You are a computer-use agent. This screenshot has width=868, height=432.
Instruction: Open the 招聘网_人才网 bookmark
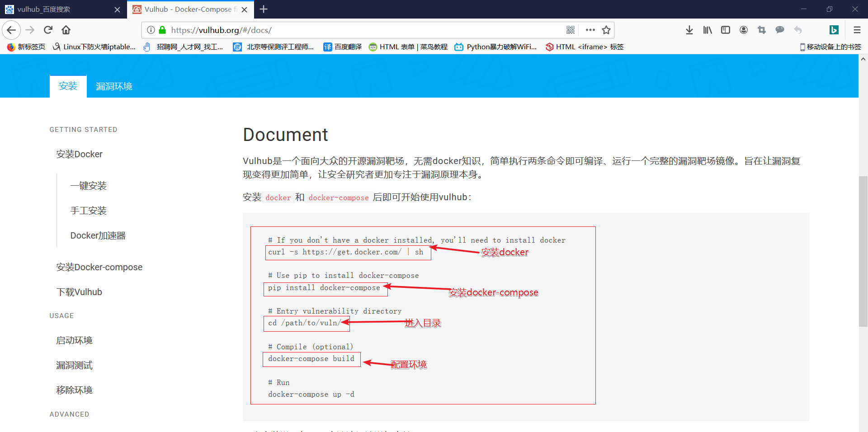[183, 47]
